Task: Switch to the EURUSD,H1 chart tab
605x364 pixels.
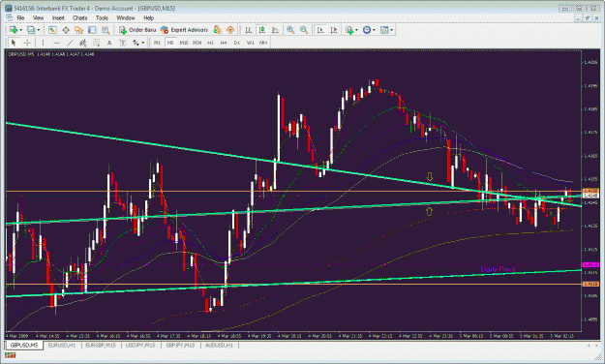Action: 62,345
